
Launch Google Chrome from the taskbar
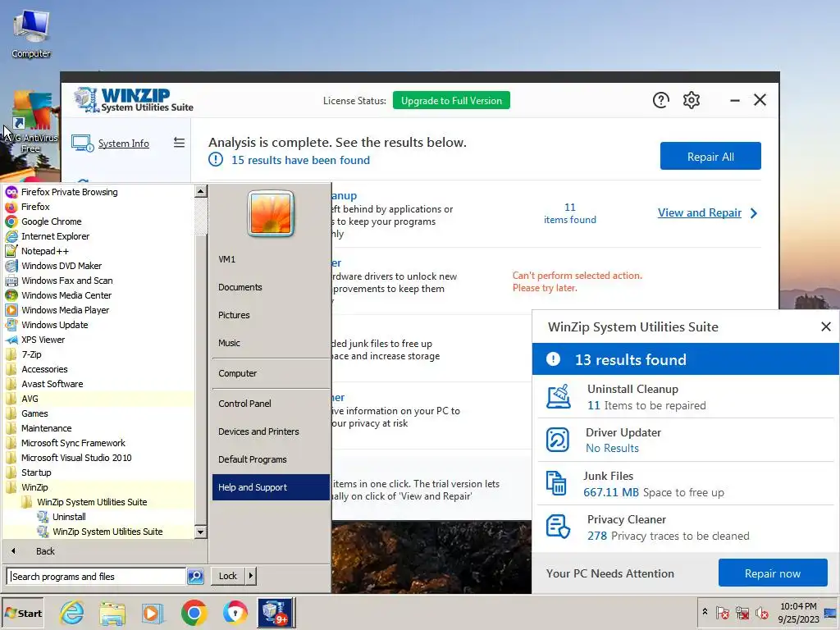[x=194, y=613]
